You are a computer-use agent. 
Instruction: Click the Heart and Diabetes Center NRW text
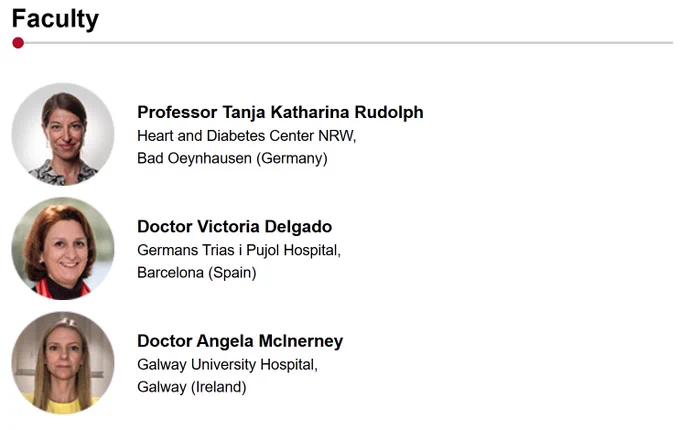246,136
